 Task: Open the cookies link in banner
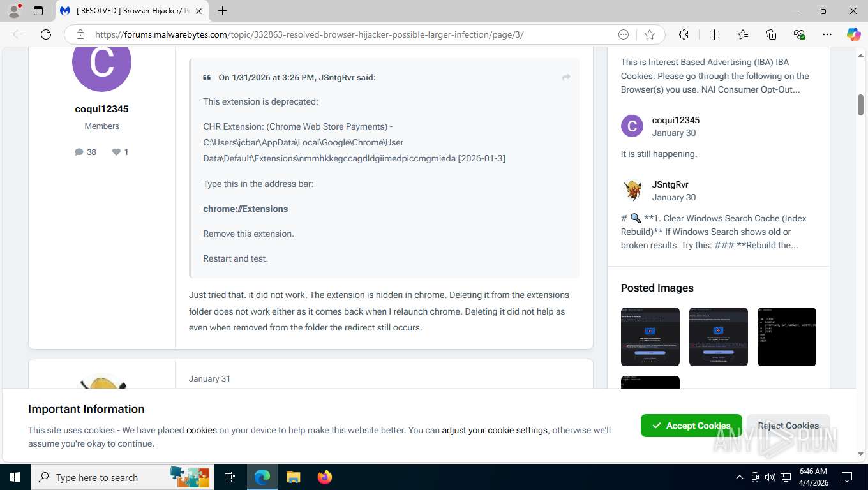(x=202, y=430)
